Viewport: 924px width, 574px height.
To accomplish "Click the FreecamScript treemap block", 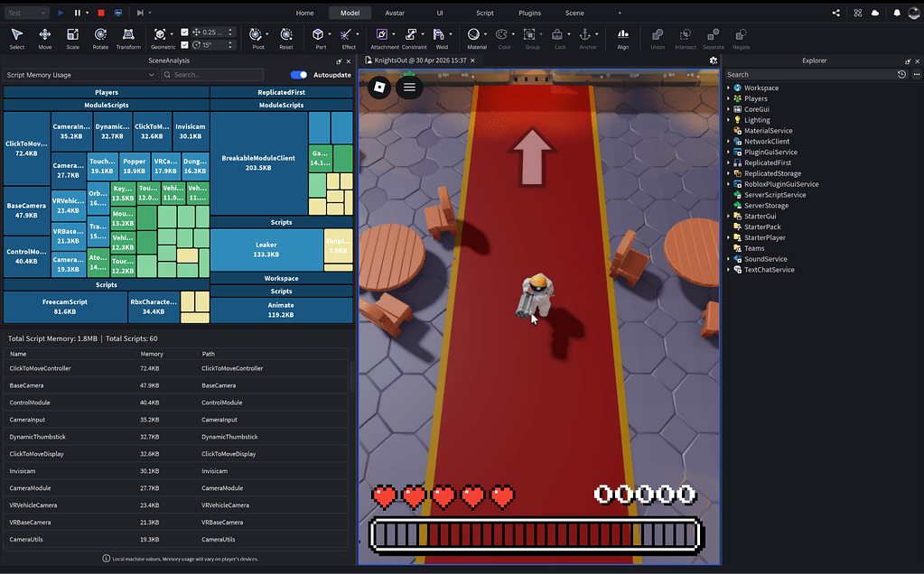I will [x=65, y=307].
